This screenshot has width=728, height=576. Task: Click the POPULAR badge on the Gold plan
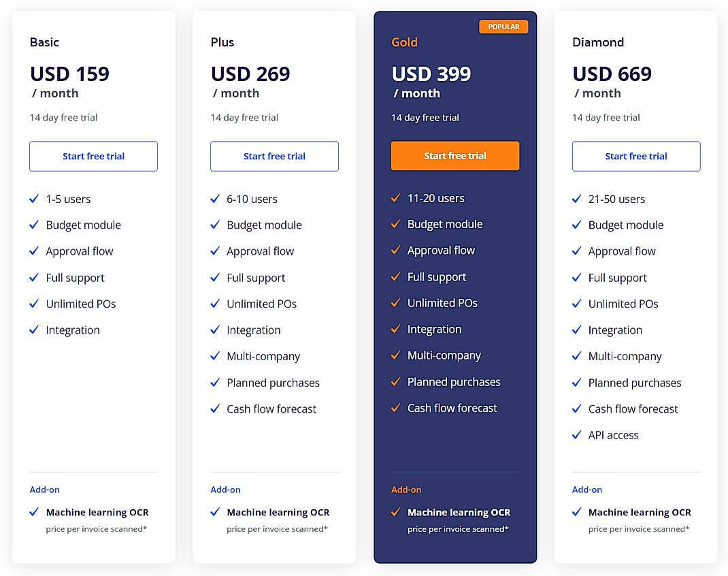point(503,26)
